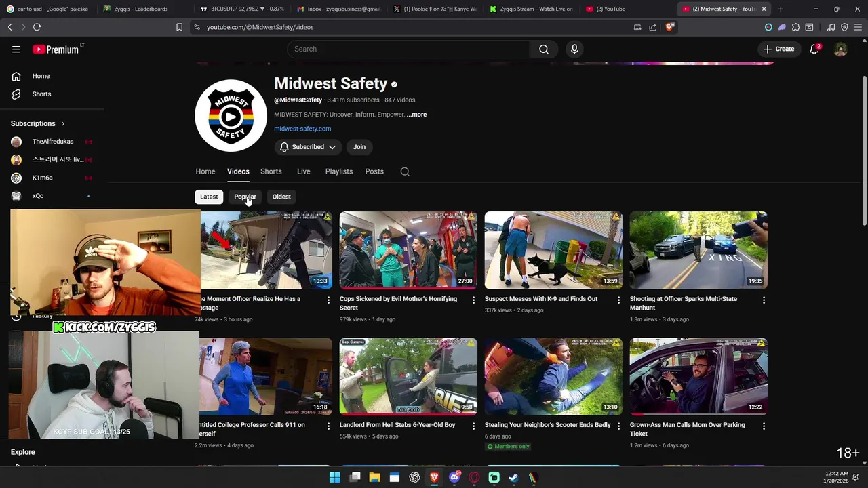Open the YouTube hamburger guide menu

tap(16, 49)
